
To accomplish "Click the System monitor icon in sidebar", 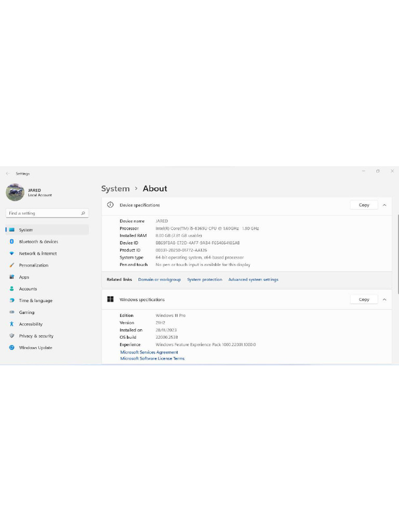I will tap(12, 230).
